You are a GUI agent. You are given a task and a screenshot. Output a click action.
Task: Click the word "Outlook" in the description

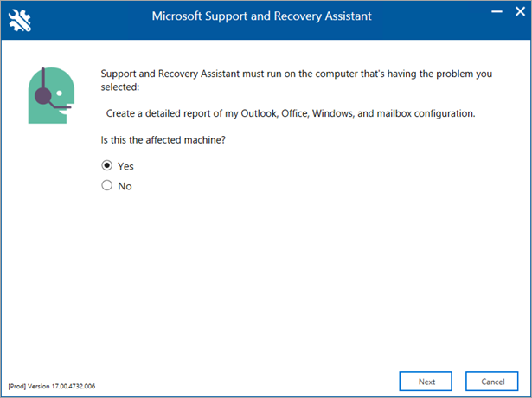[257, 113]
